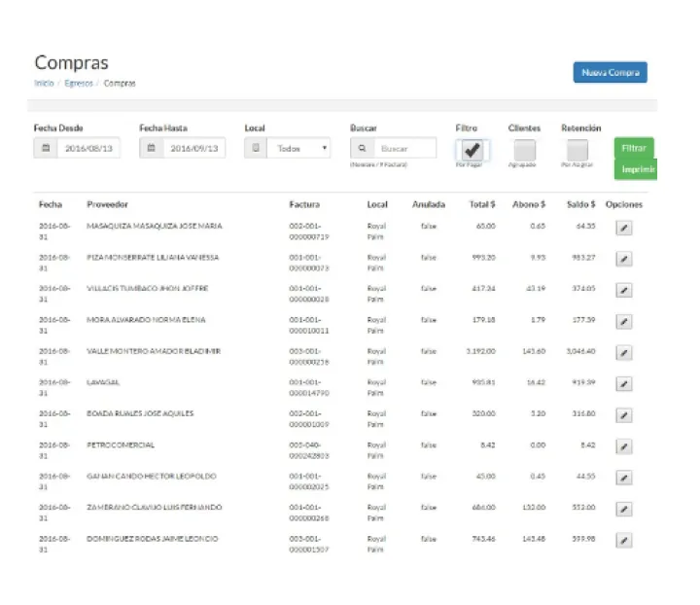Click the calendar icon for Fecha Hasta

(x=151, y=149)
